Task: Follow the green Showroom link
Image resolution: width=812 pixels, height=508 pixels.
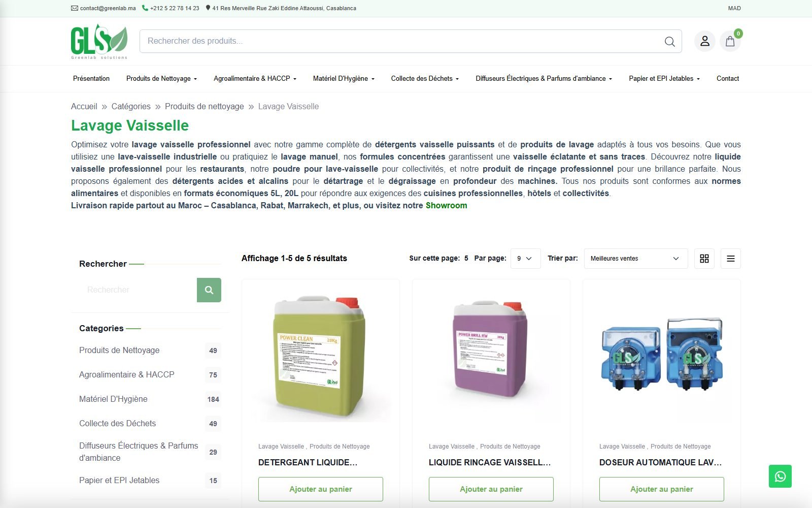Action: [447, 206]
